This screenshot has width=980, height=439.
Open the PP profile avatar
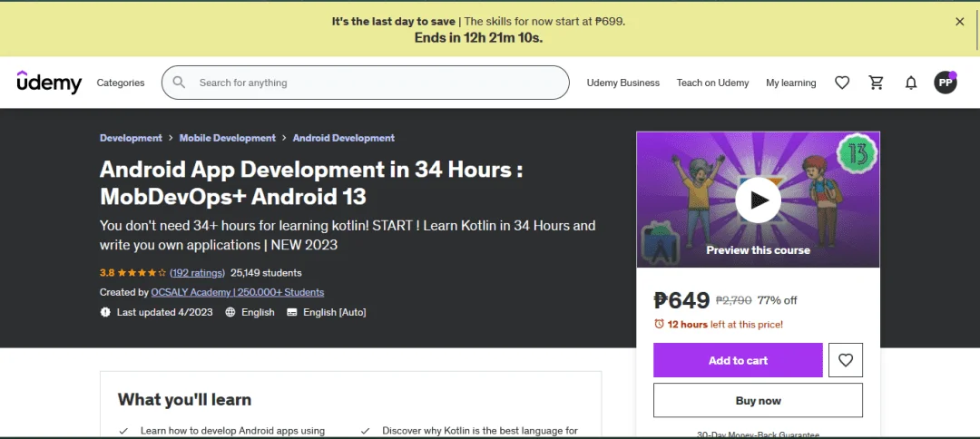945,83
